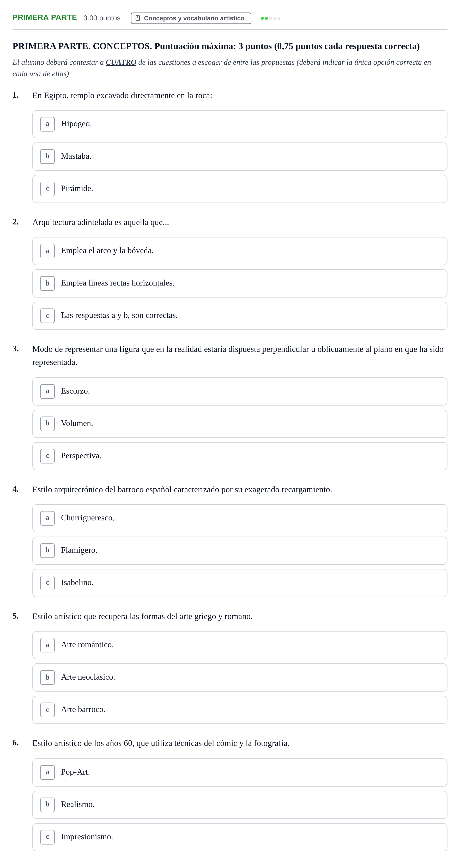
Task: Select Arte neoclásico
Action: pos(240,677)
